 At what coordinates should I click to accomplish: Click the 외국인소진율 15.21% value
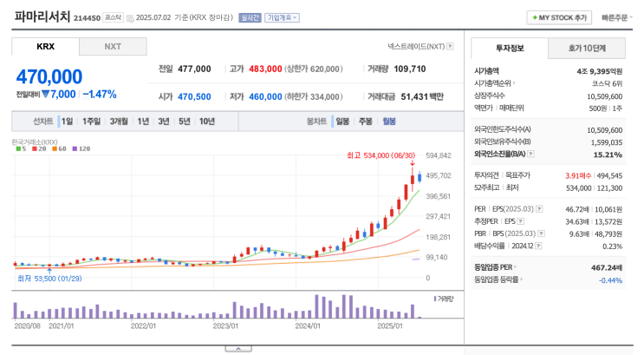click(608, 154)
